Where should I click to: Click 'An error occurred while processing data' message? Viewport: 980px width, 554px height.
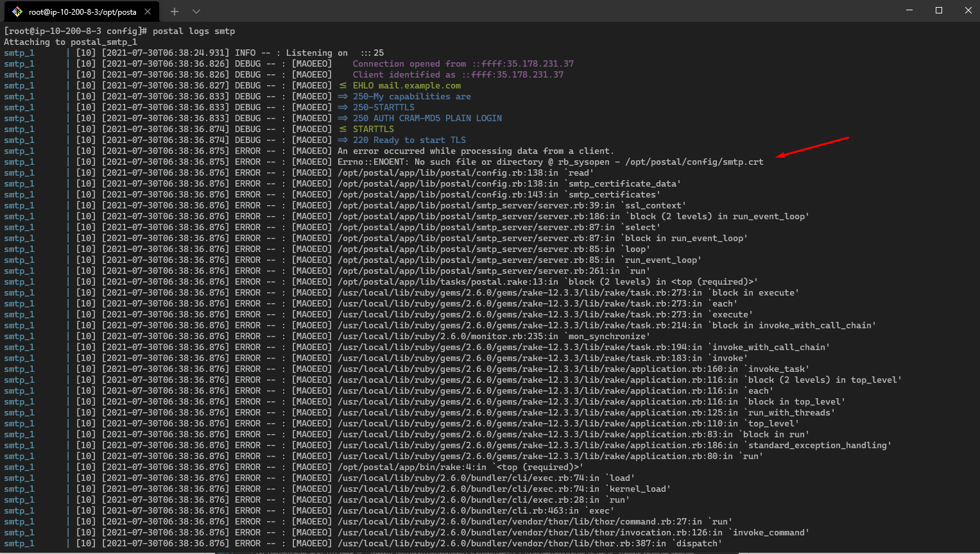[476, 151]
